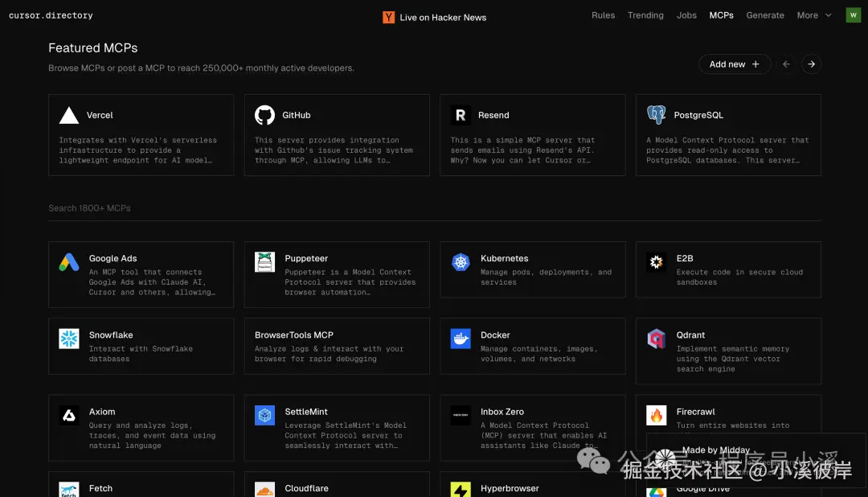Click the Qdrant logo icon
This screenshot has width=868, height=497.
[x=656, y=339]
